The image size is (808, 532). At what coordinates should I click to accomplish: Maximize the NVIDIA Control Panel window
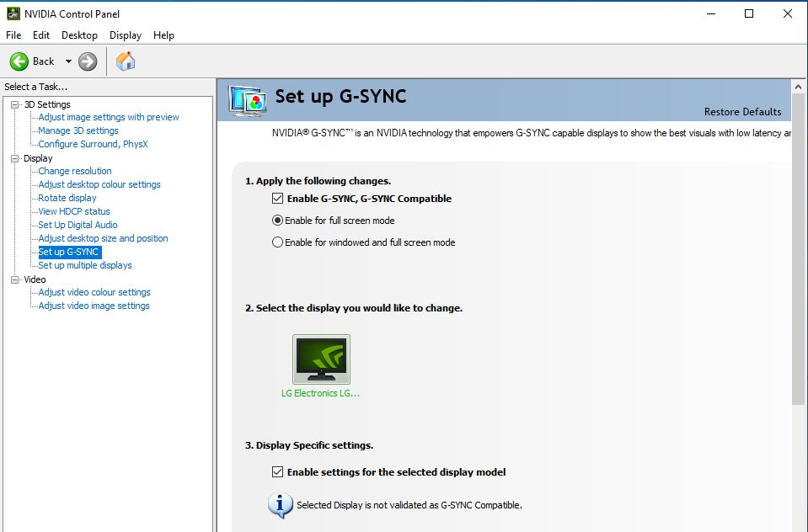749,14
